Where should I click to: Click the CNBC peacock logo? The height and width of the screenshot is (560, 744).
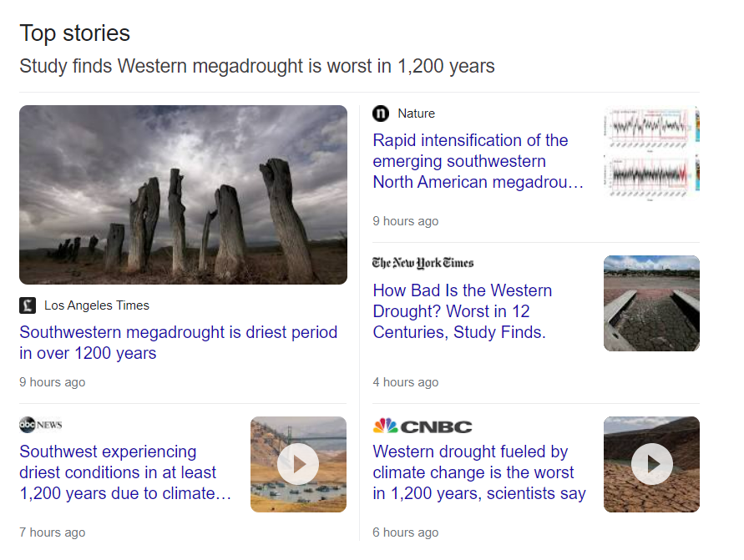click(386, 426)
